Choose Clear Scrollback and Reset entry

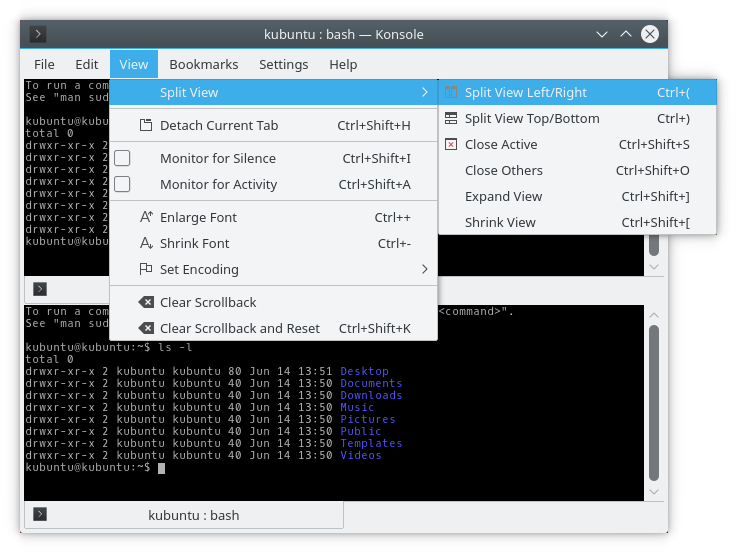point(274,328)
